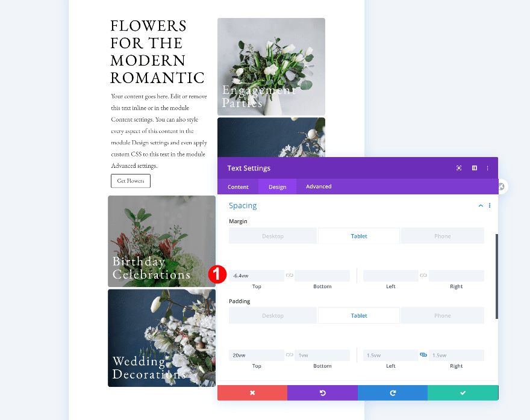Link Margin Top and Bottom values
This screenshot has height=420, width=530.
pyautogui.click(x=289, y=275)
